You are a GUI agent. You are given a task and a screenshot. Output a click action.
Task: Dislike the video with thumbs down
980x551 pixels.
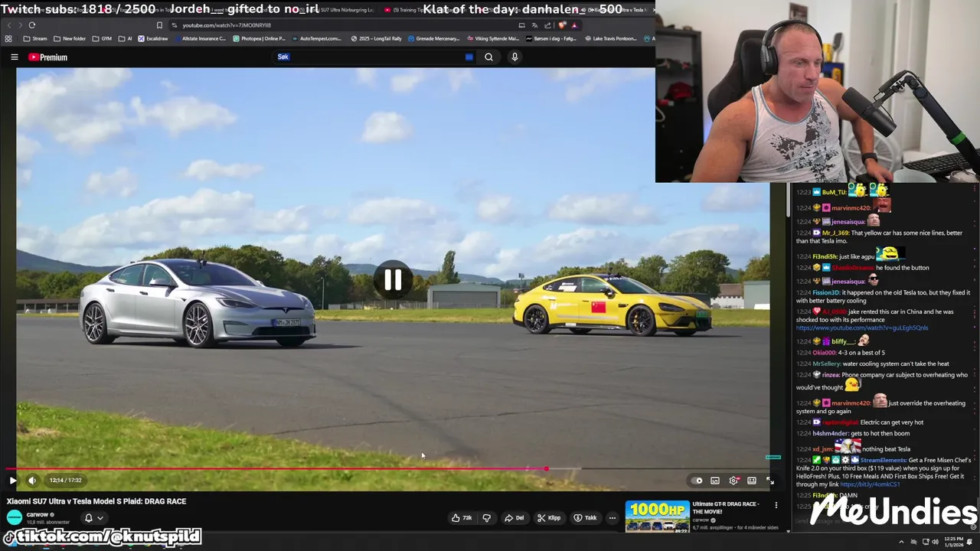(x=486, y=518)
